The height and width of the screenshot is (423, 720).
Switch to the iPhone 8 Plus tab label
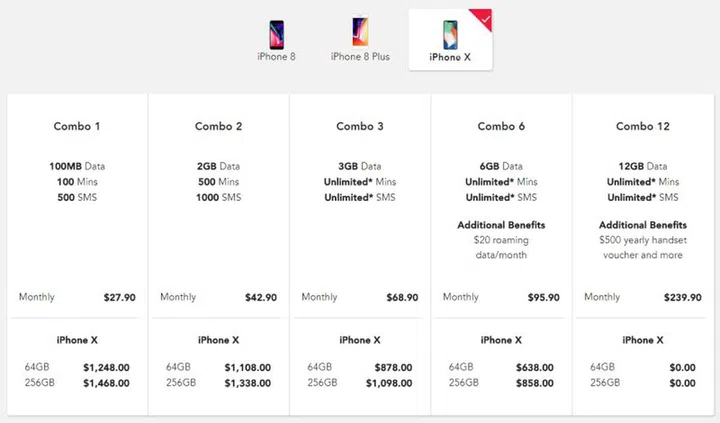(x=360, y=57)
